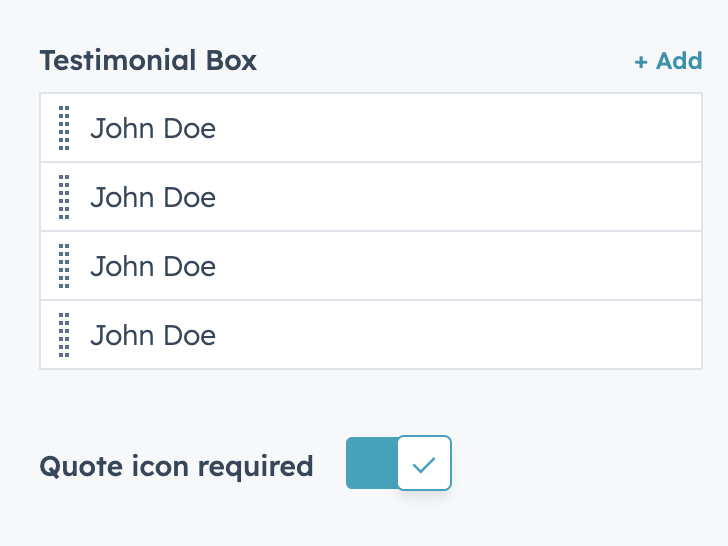728x546 pixels.
Task: Click empty right area of second John Doe row
Action: pyautogui.click(x=500, y=197)
